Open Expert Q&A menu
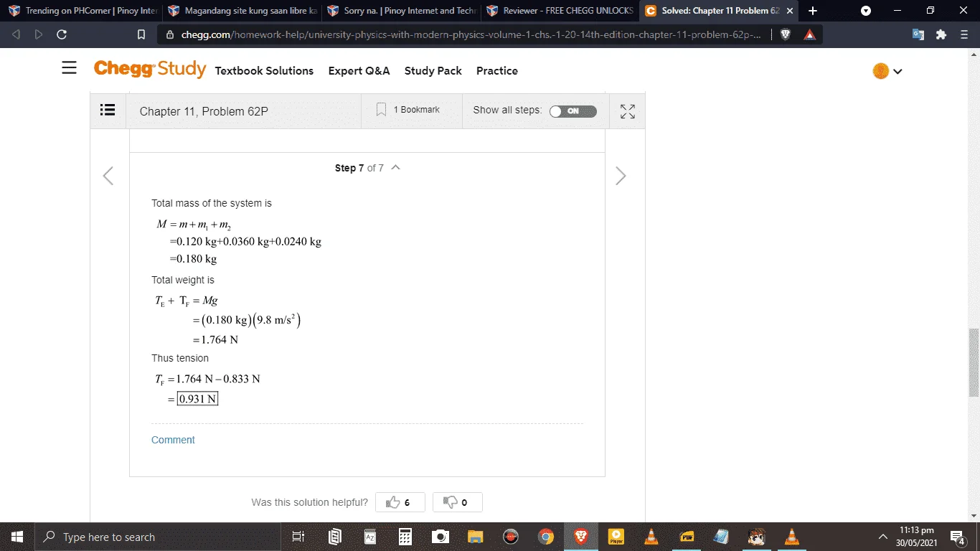 pyautogui.click(x=359, y=70)
